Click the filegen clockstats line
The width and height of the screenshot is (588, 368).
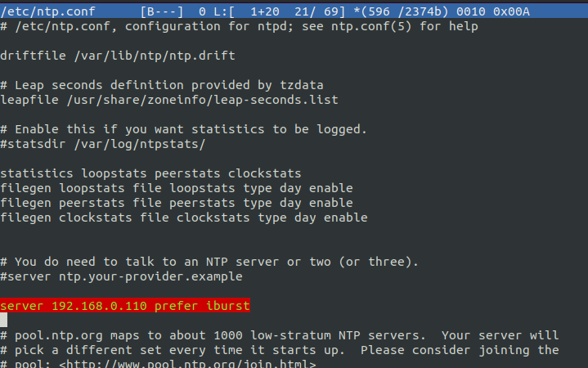184,218
